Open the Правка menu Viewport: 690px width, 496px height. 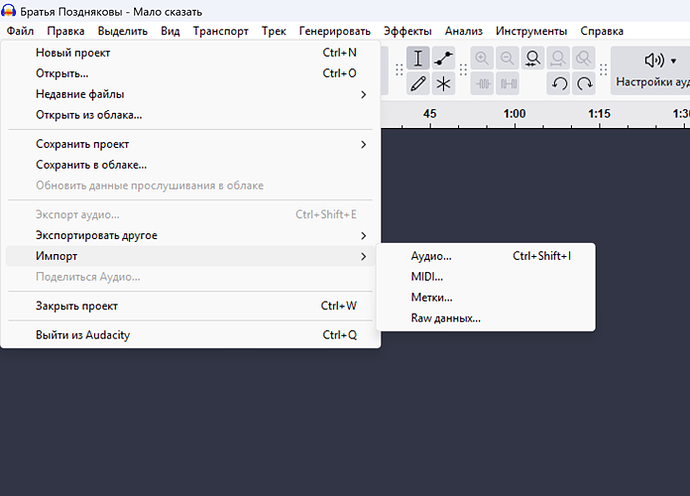pyautogui.click(x=66, y=31)
